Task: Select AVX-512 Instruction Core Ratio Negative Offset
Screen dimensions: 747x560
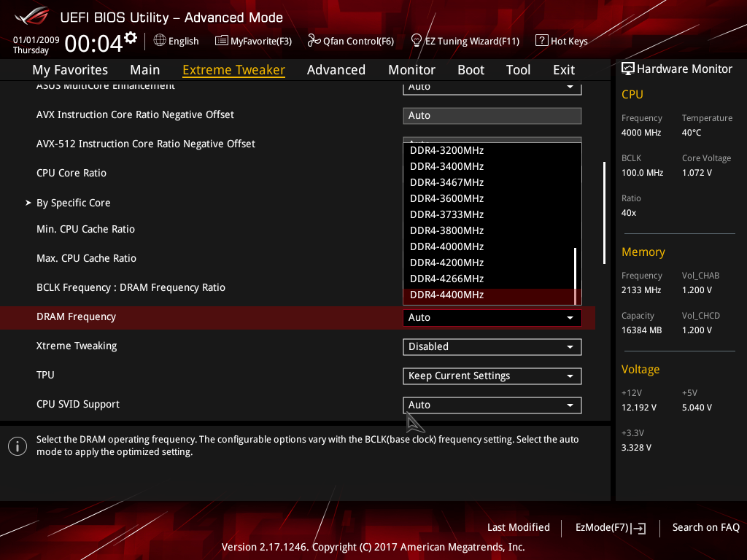Action: tap(146, 144)
